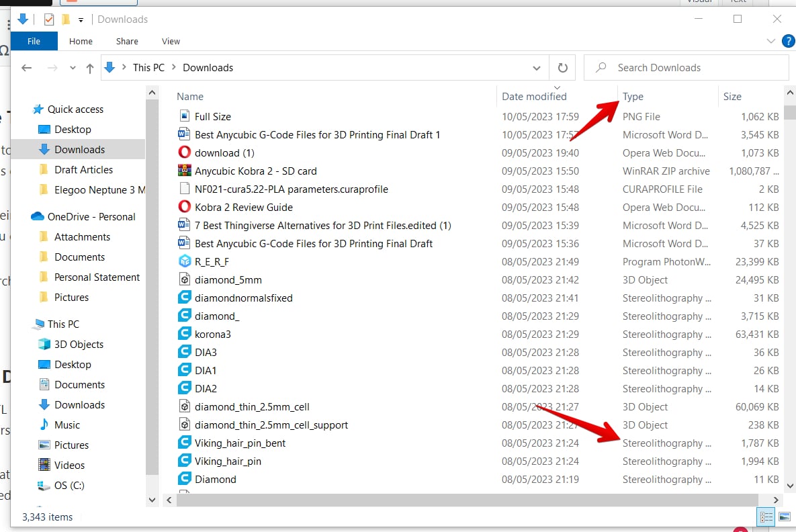Open the address bar history dropdown
This screenshot has width=796, height=532.
[x=536, y=67]
